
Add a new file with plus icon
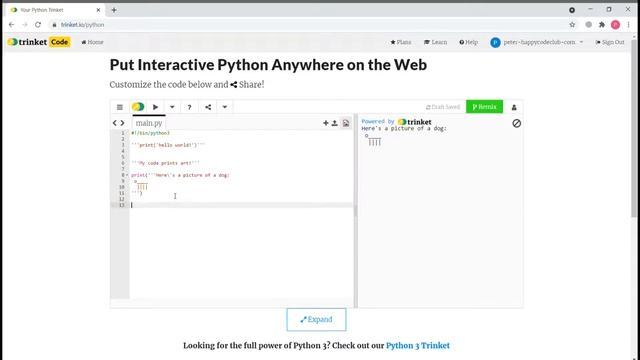pos(326,123)
